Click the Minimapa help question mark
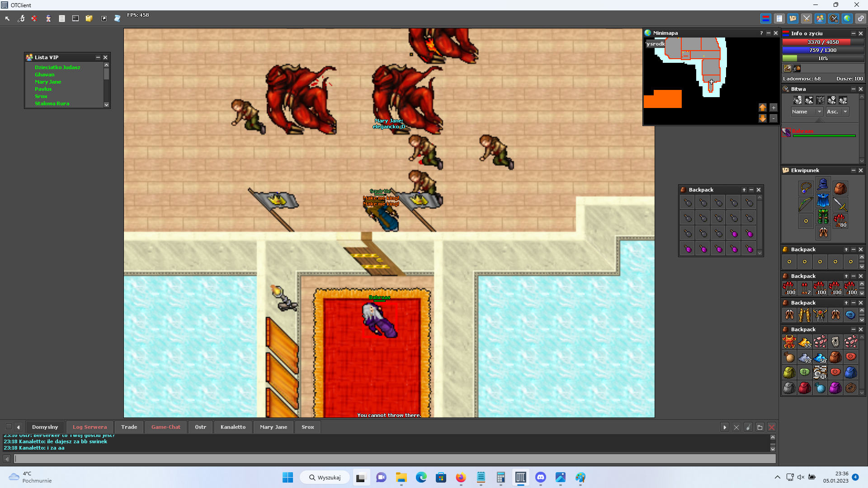Screen dimensions: 868x488 [761, 33]
